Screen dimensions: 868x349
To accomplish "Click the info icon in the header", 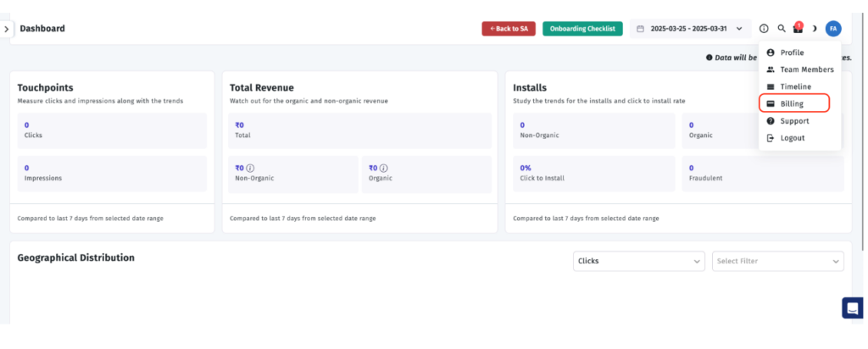I will pos(764,29).
